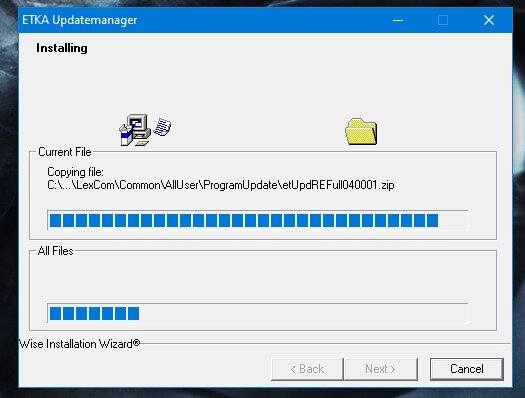
Task: Click the ETKA Updatemanager title text
Action: 80,20
